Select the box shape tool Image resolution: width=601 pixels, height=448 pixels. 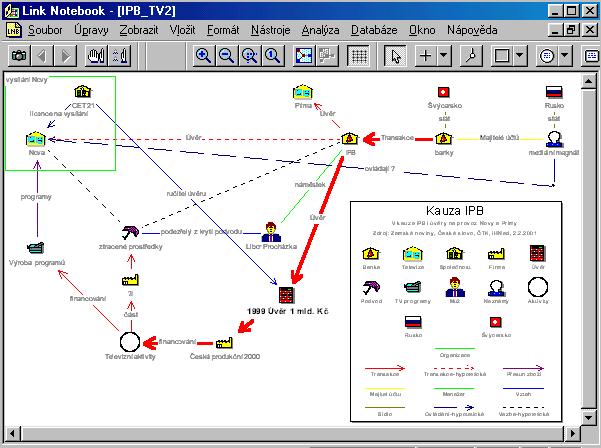click(502, 56)
